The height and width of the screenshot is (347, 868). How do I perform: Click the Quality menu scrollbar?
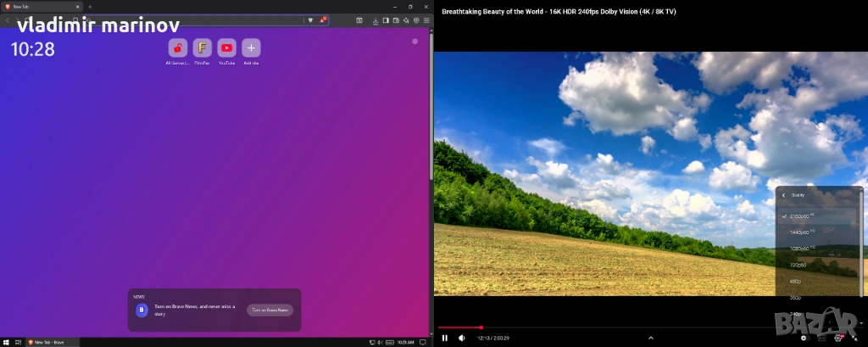coord(861,243)
